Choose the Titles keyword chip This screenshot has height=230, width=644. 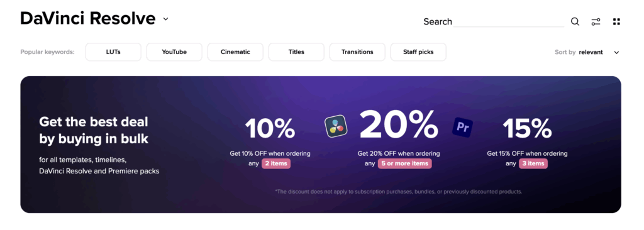point(296,52)
